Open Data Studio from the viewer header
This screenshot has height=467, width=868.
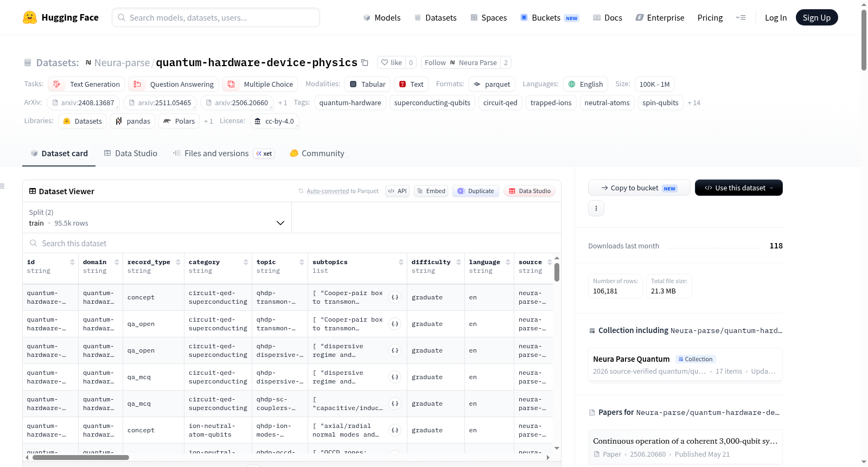pyautogui.click(x=529, y=191)
